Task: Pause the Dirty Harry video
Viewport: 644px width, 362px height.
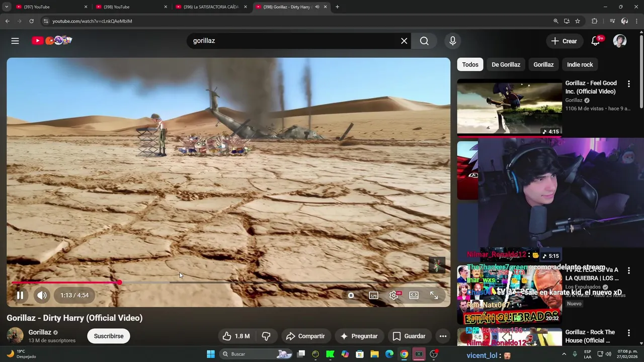Action: (x=20, y=295)
